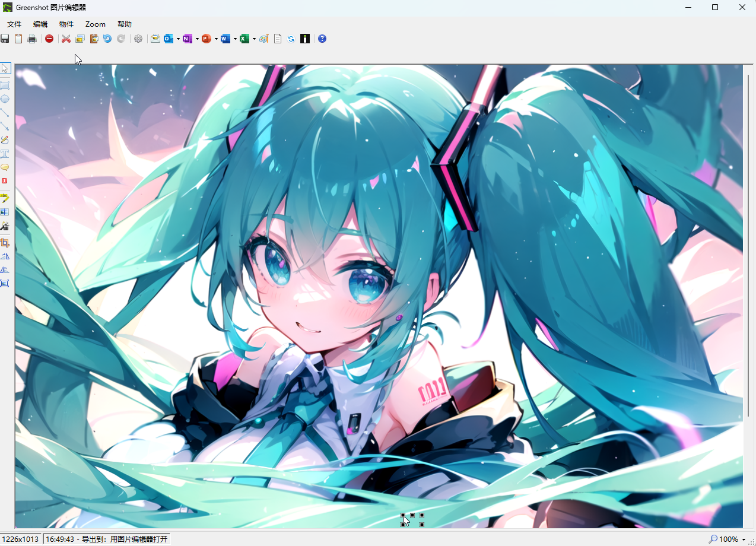
Task: Select the yellow highlighter tool
Action: [5, 198]
